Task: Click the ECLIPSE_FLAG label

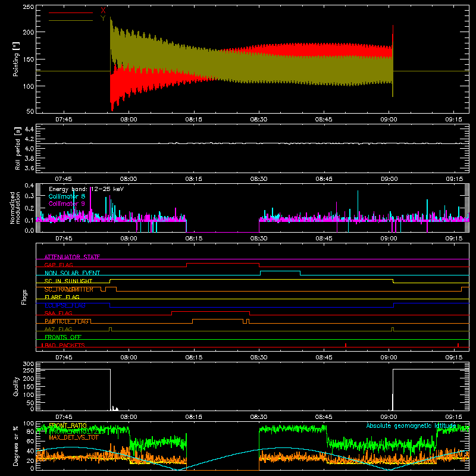Action: [65, 305]
